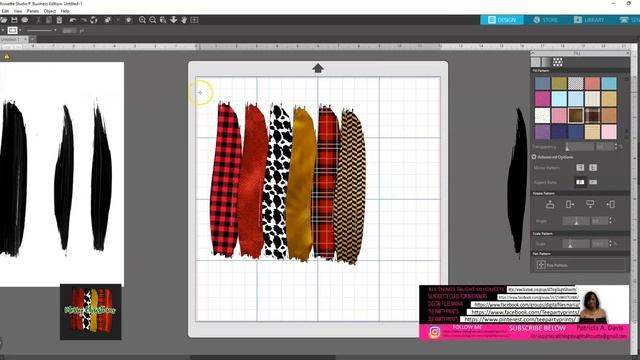640x360 pixels.
Task: Open the View menu
Action: 18,11
